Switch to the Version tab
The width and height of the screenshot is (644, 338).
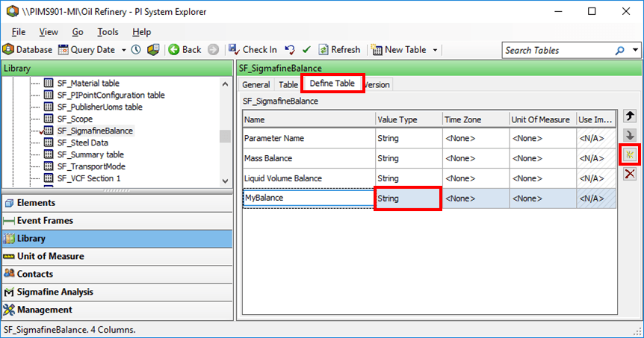377,84
